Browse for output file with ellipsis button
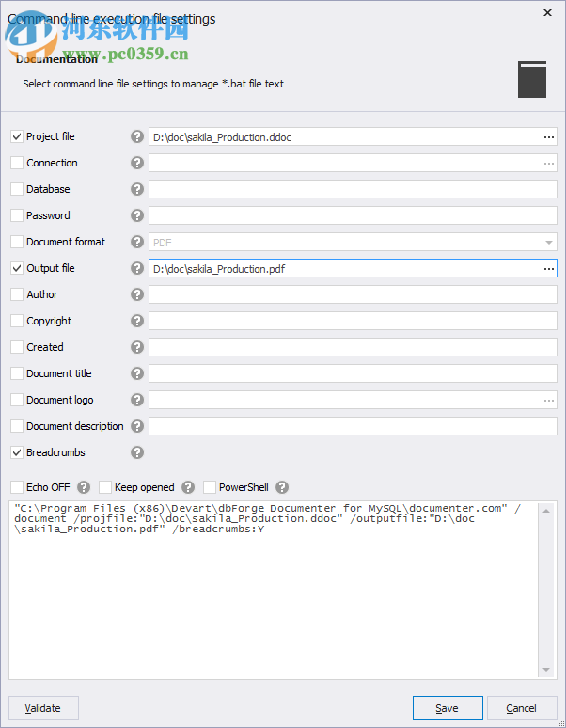The image size is (566, 728). (549, 269)
